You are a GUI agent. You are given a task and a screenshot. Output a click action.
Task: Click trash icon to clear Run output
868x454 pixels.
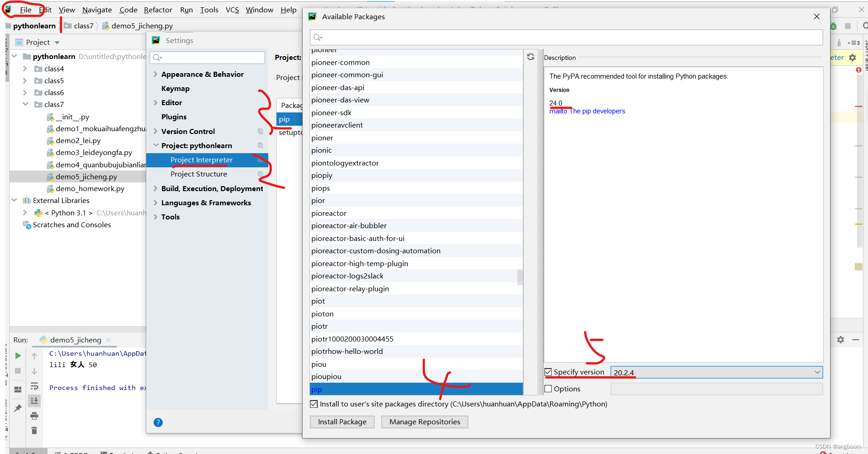coord(34,430)
